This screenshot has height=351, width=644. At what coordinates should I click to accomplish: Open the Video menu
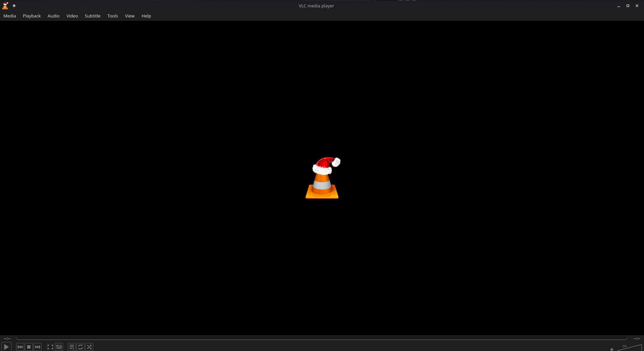(x=72, y=16)
